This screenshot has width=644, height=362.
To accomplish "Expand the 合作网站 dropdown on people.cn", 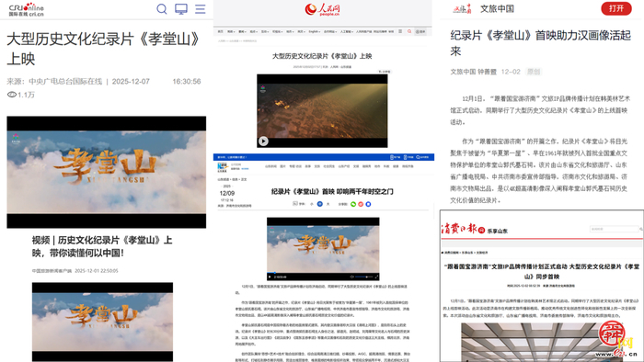I will (x=330, y=31).
